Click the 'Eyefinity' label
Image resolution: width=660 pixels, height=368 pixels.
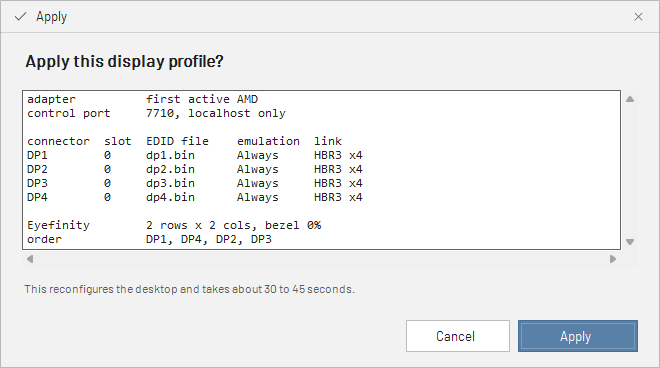click(58, 225)
